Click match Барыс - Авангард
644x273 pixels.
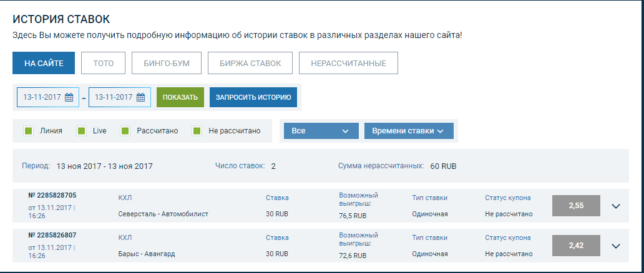(x=146, y=254)
